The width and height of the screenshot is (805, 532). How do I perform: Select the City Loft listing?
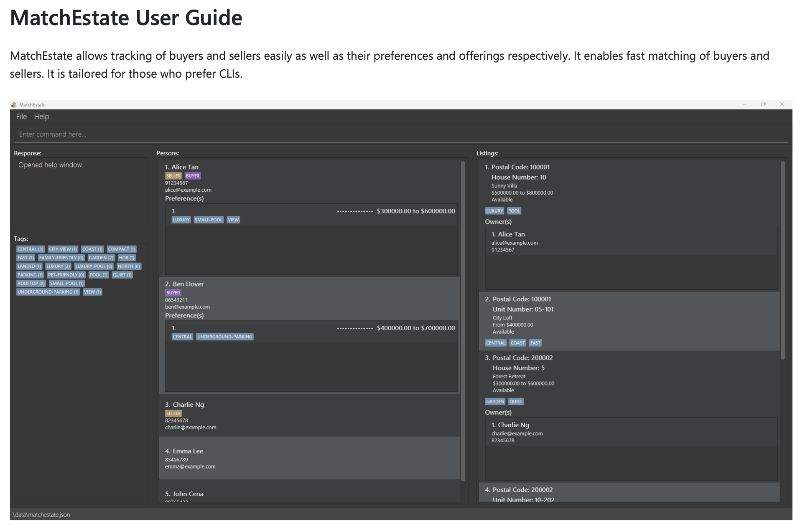coord(629,321)
